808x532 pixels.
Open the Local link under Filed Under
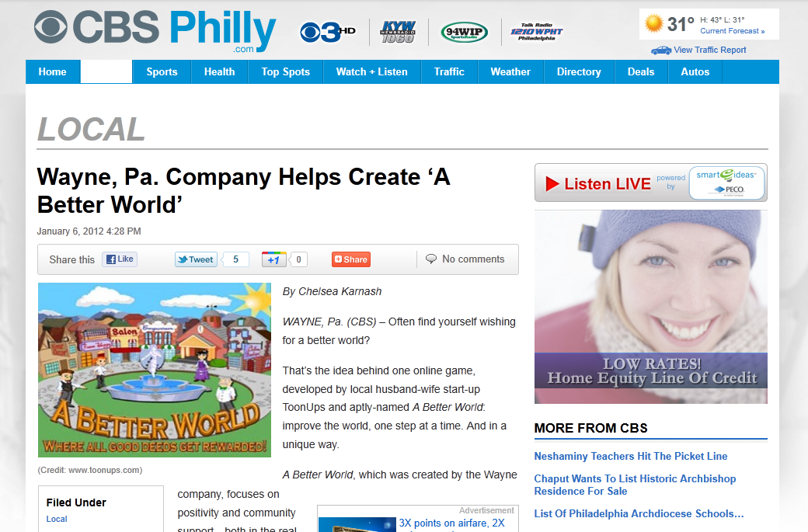coord(57,519)
